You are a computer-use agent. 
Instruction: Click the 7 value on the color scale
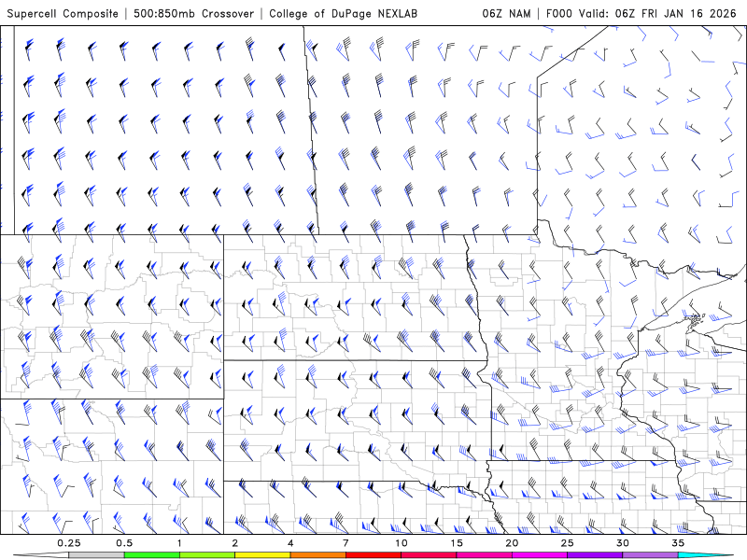coord(345,543)
